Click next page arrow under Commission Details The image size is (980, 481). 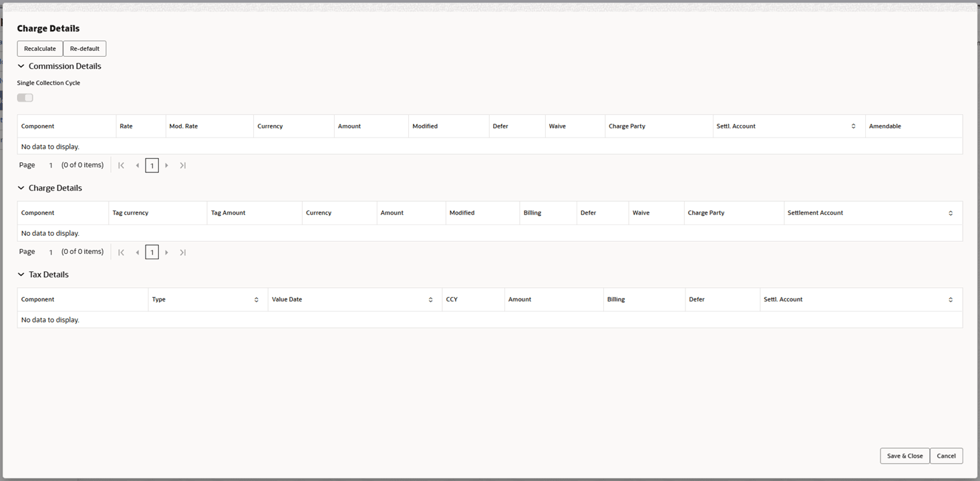166,165
